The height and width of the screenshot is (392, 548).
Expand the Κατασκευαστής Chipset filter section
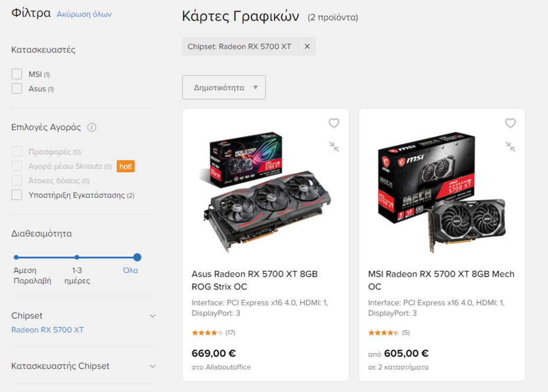click(152, 366)
